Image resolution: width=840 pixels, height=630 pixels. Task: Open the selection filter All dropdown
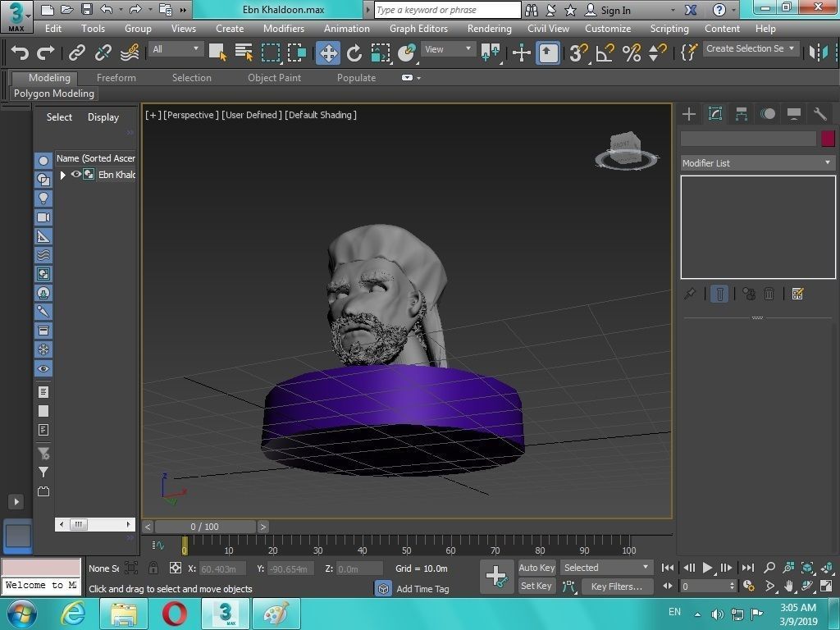(176, 49)
